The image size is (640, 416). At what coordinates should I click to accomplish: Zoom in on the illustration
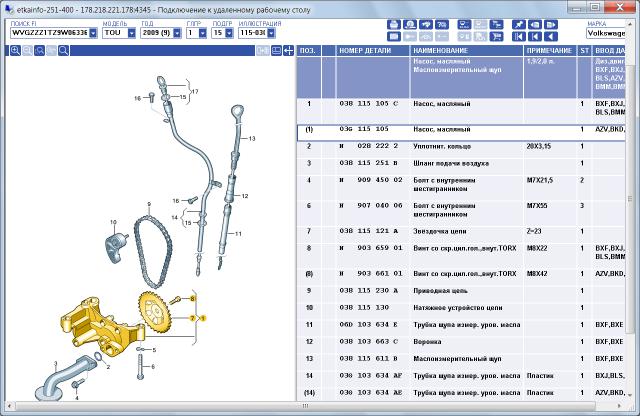15,51
